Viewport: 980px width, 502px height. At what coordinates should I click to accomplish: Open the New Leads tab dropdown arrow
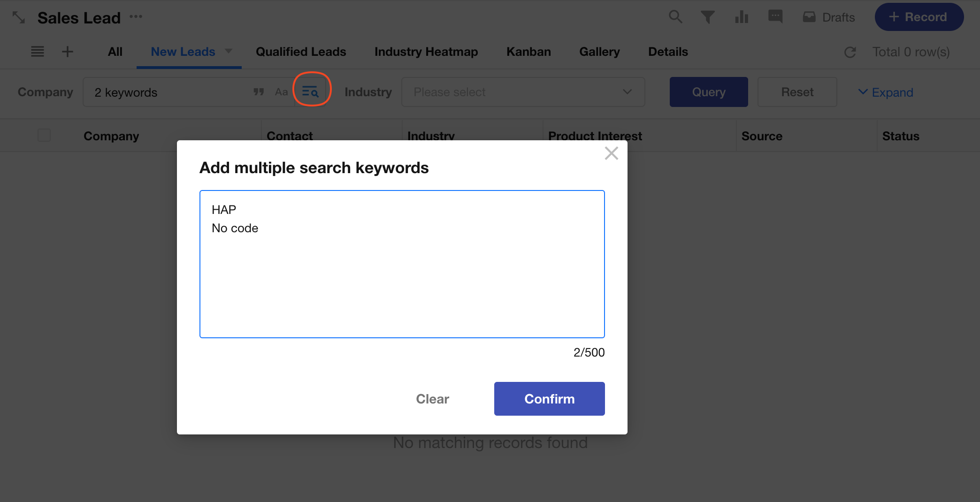(229, 51)
